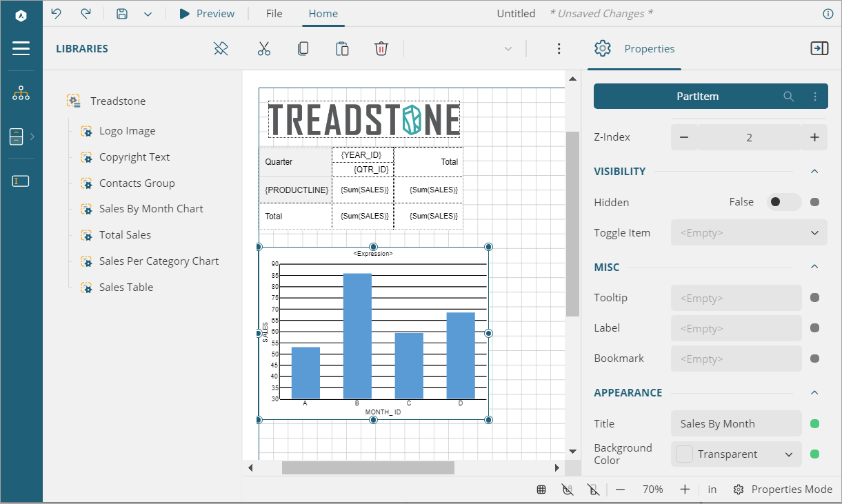Collapse the MISC section
The width and height of the screenshot is (842, 504).
click(814, 267)
